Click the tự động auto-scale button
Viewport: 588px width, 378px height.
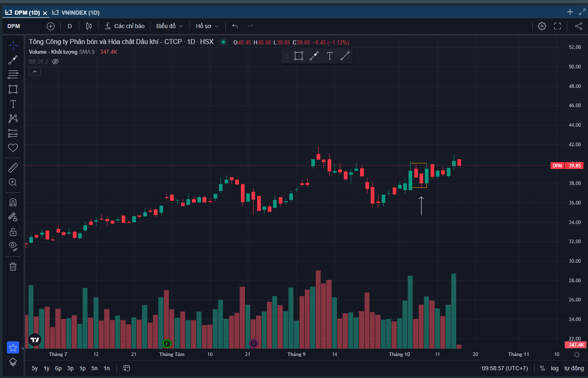point(574,368)
